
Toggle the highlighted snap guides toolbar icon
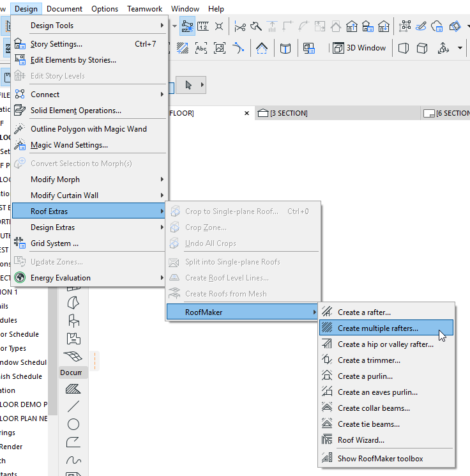(x=187, y=26)
